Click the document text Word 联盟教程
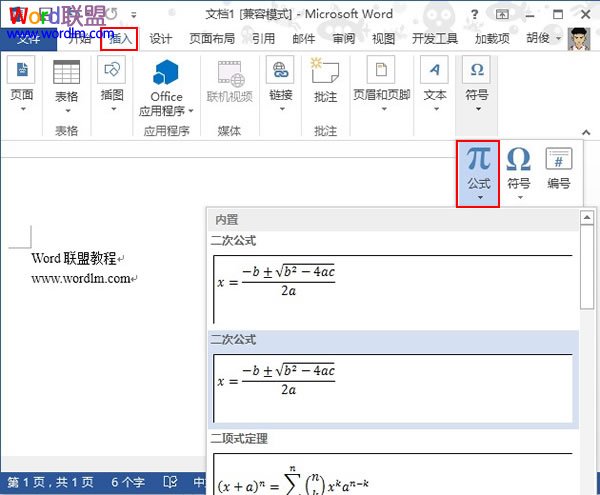 tap(73, 258)
